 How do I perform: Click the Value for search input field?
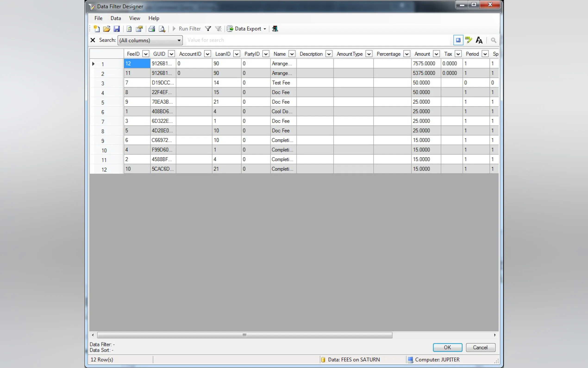(316, 40)
